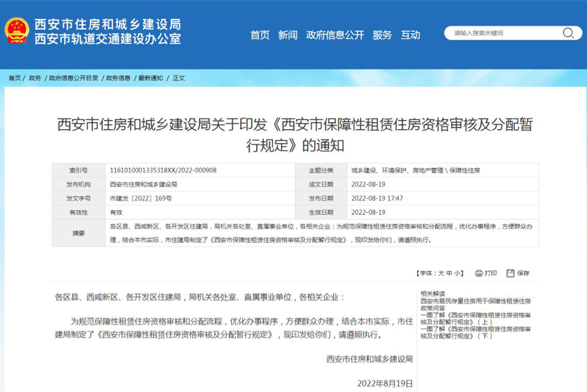587x392 pixels.
Task: Open 政府信息公开目录 breadcrumb link
Action: pyautogui.click(x=74, y=78)
